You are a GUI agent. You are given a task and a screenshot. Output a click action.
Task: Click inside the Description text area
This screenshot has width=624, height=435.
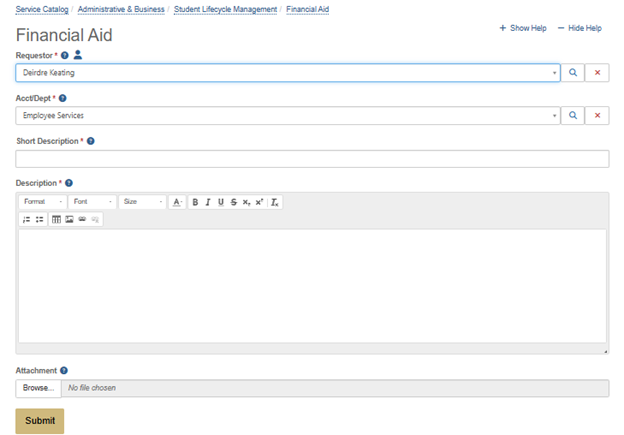pyautogui.click(x=312, y=286)
